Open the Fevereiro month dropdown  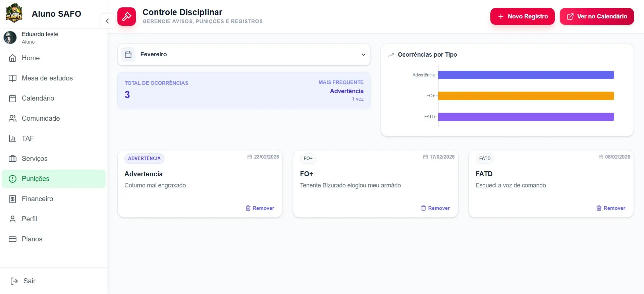tap(244, 54)
